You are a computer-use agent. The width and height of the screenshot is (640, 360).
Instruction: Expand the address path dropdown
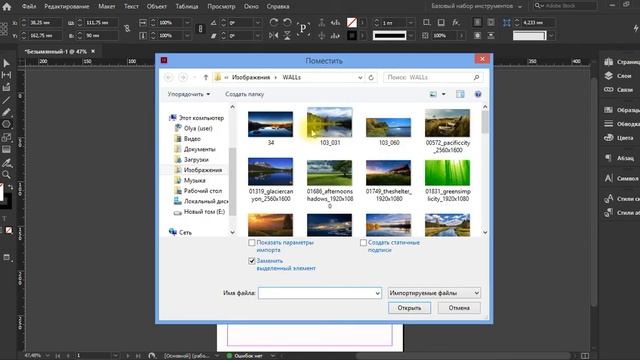coord(360,77)
